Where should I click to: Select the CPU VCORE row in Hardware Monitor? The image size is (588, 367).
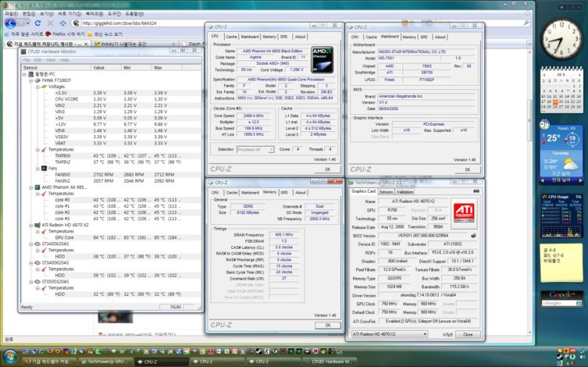pyautogui.click(x=112, y=99)
